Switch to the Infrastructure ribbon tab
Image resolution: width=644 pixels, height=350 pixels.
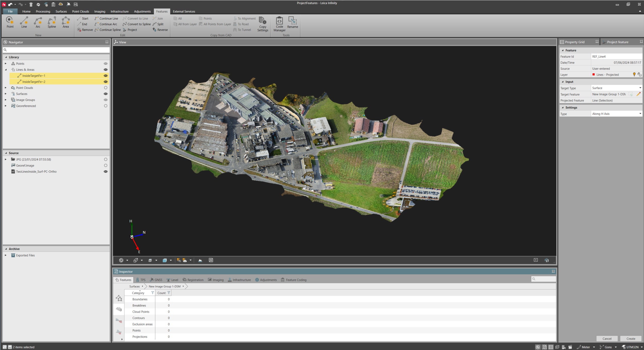119,11
